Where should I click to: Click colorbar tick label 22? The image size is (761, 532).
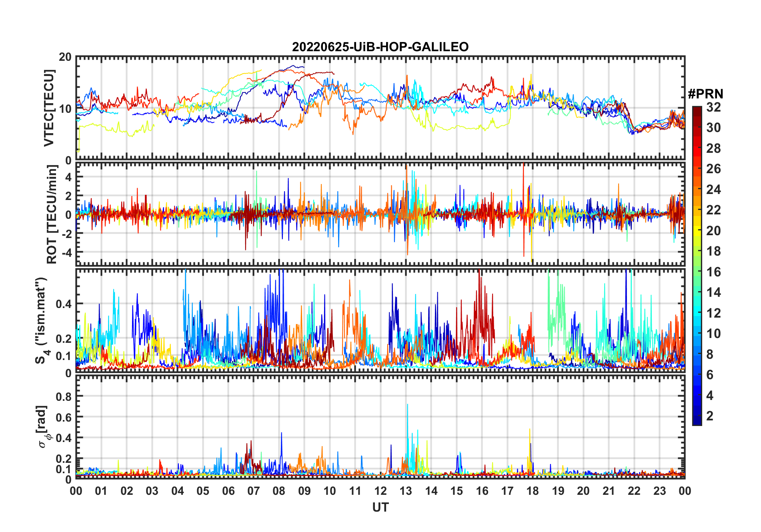coord(713,210)
